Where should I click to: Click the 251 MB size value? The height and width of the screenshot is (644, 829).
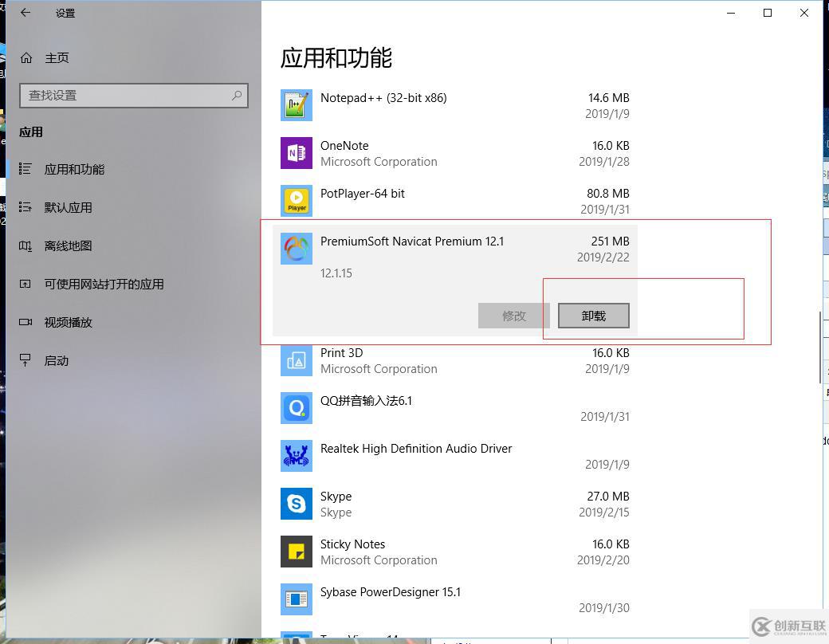coord(610,241)
